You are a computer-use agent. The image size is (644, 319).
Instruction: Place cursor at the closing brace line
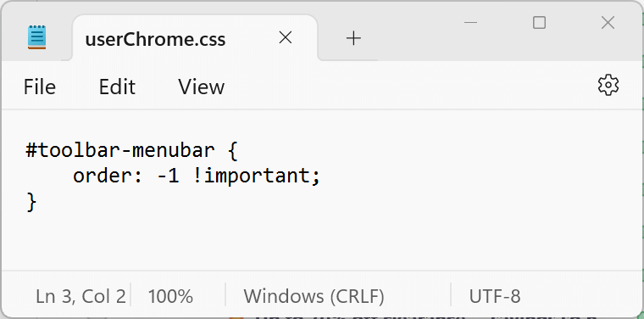point(31,202)
